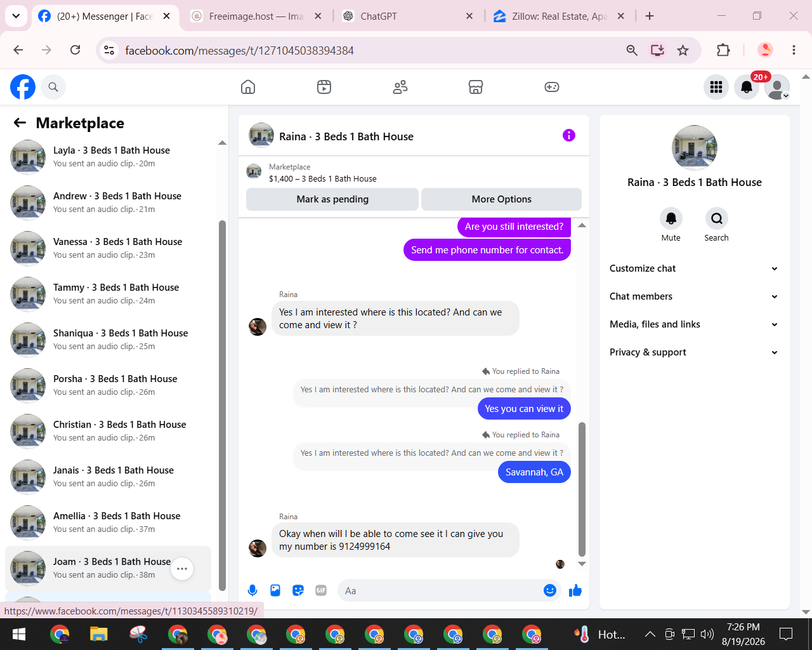
Task: Expand the Customize chat section
Action: (694, 269)
